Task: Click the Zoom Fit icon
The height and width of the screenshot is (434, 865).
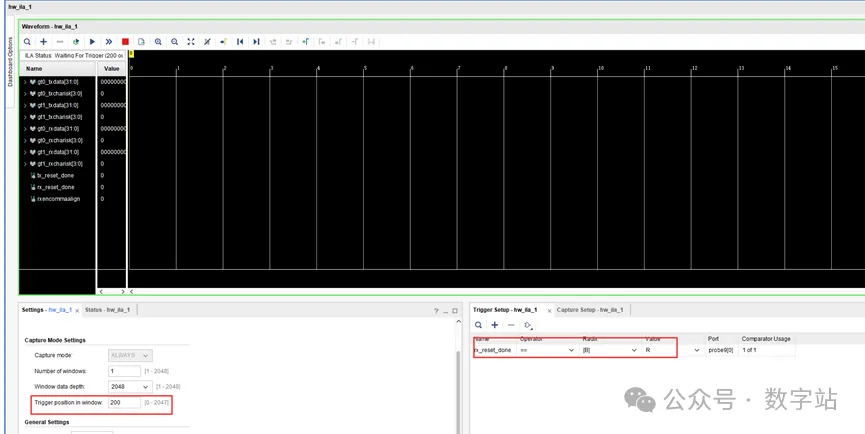Action: tap(191, 42)
